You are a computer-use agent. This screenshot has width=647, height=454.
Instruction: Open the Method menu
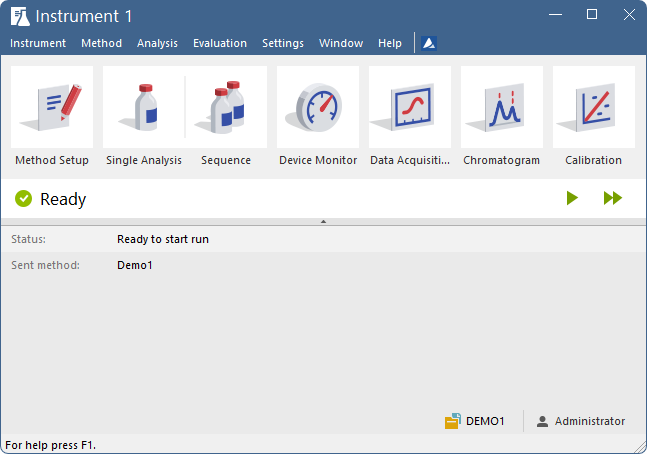coord(102,43)
